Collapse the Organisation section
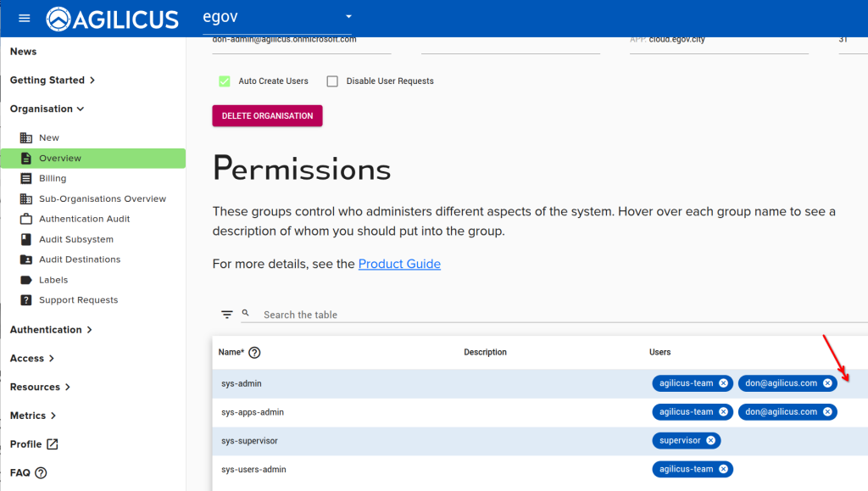Screen dimensions: 868x491 (47, 108)
